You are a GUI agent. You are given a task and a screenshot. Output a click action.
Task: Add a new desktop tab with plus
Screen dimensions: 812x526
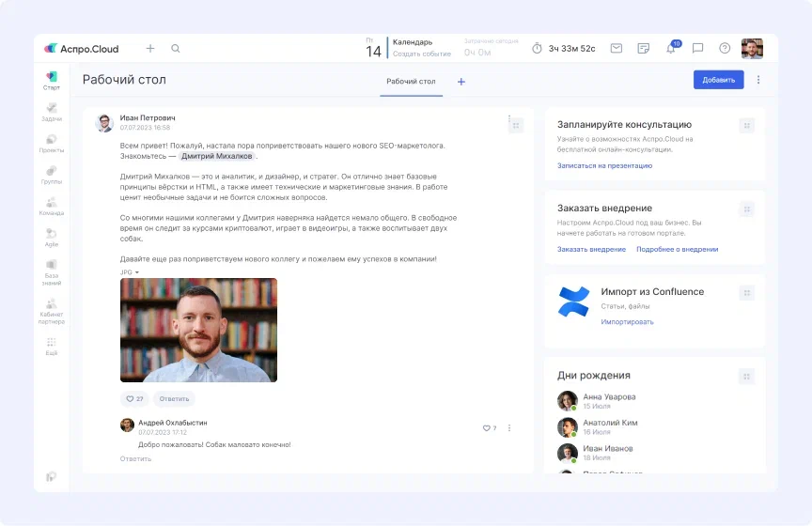(x=461, y=82)
